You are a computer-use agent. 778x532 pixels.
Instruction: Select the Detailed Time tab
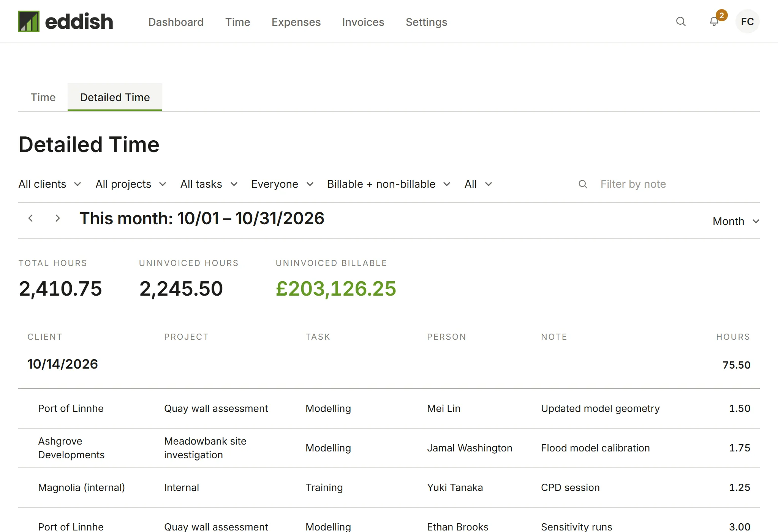pos(115,97)
